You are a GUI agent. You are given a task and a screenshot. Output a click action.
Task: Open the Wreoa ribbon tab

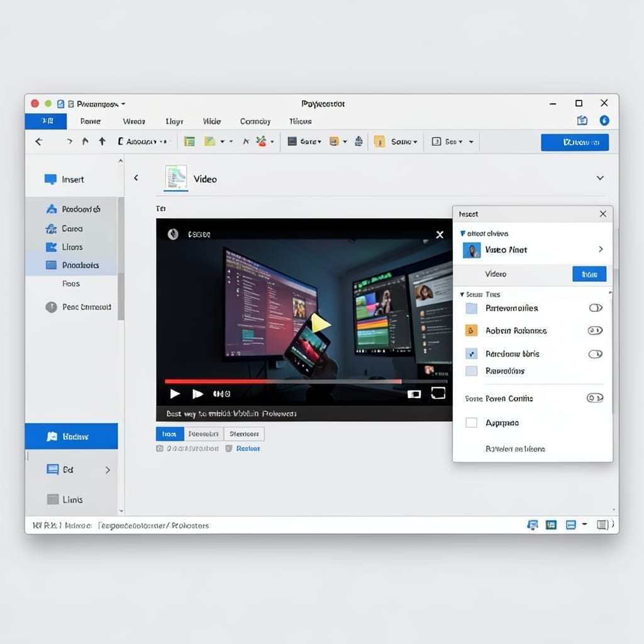134,121
